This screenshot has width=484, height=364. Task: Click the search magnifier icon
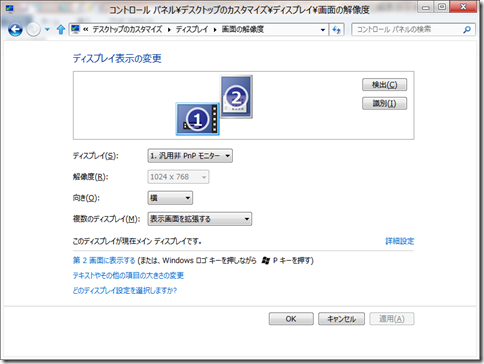(467, 30)
